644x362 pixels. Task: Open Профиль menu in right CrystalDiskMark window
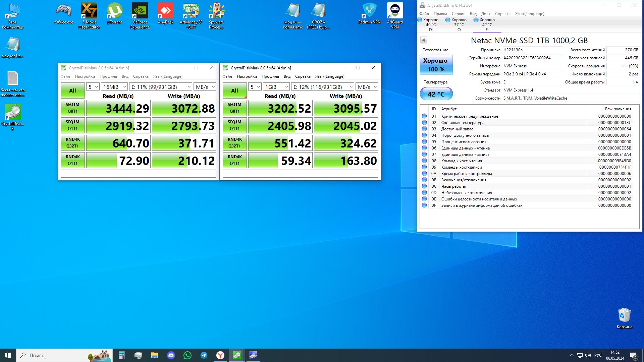point(270,76)
